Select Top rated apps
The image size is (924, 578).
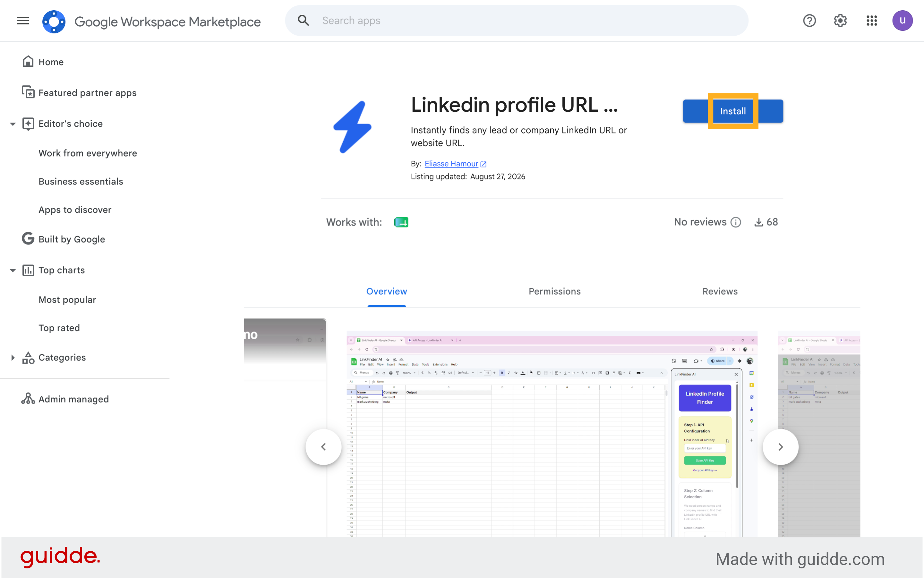tap(59, 328)
